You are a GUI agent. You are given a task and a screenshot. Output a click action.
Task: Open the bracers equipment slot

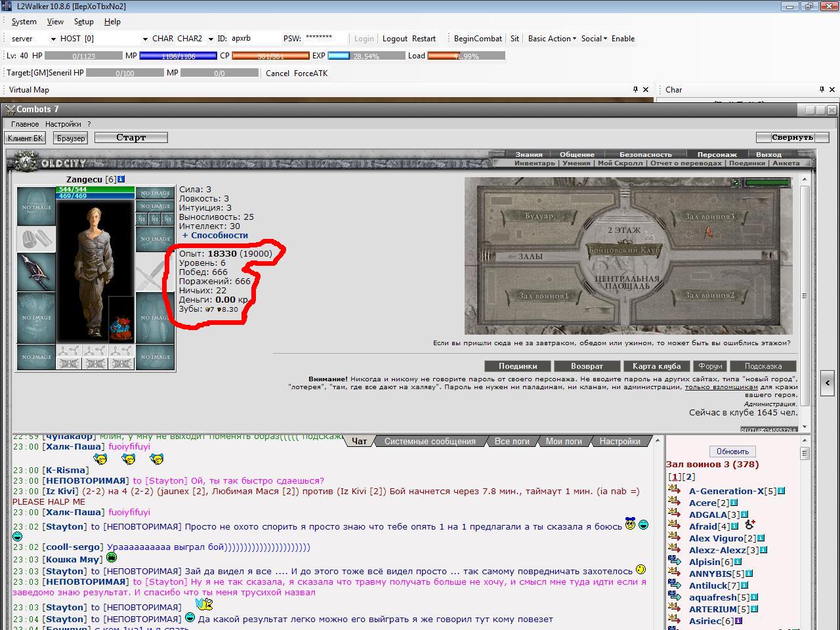(35, 239)
